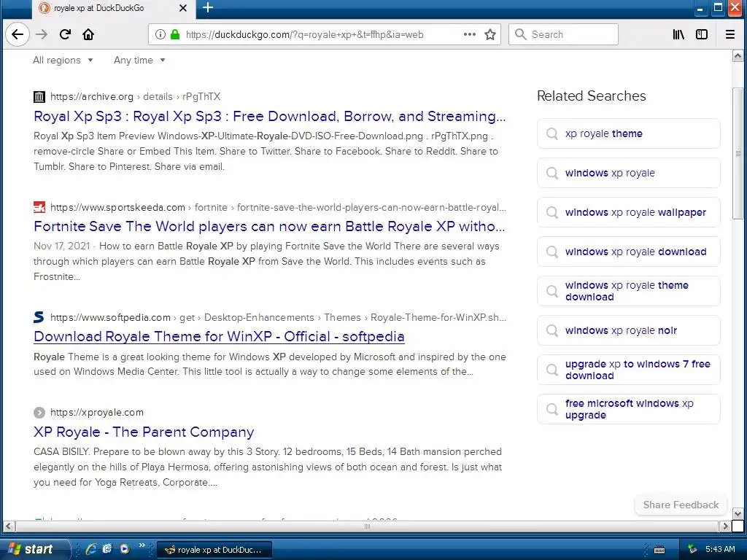Launch Internet Explorer from quick launch
This screenshot has width=747, height=560.
pos(91,549)
